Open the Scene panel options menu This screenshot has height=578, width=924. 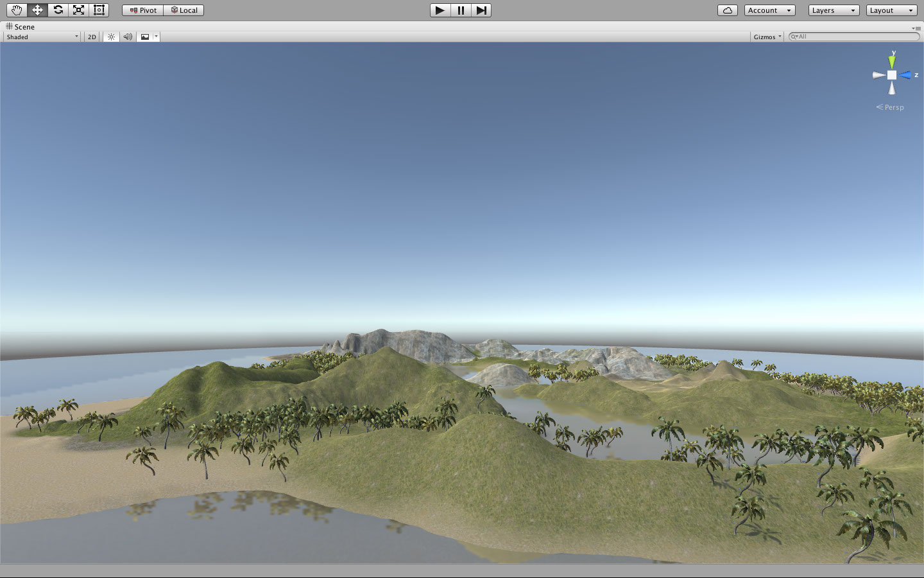point(916,28)
